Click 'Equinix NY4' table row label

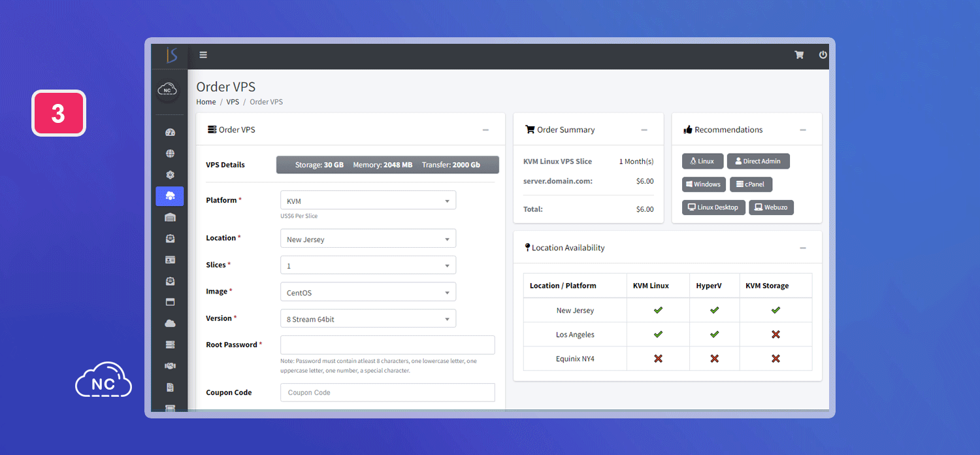click(575, 359)
